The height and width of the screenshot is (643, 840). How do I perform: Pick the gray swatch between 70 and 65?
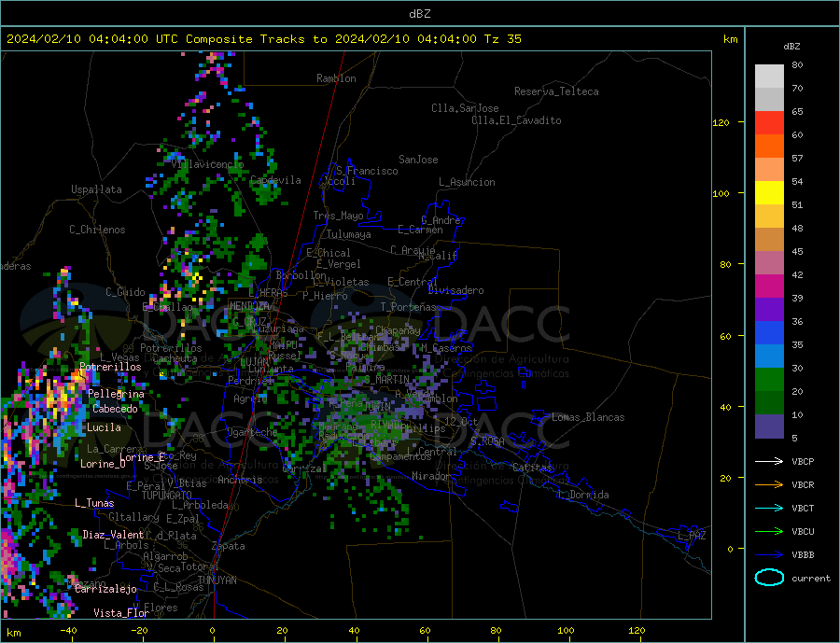point(769,100)
